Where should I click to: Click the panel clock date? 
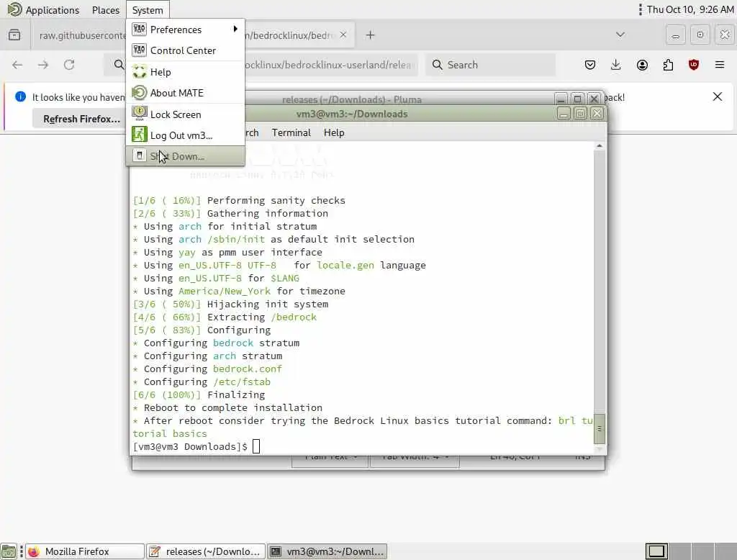point(690,9)
